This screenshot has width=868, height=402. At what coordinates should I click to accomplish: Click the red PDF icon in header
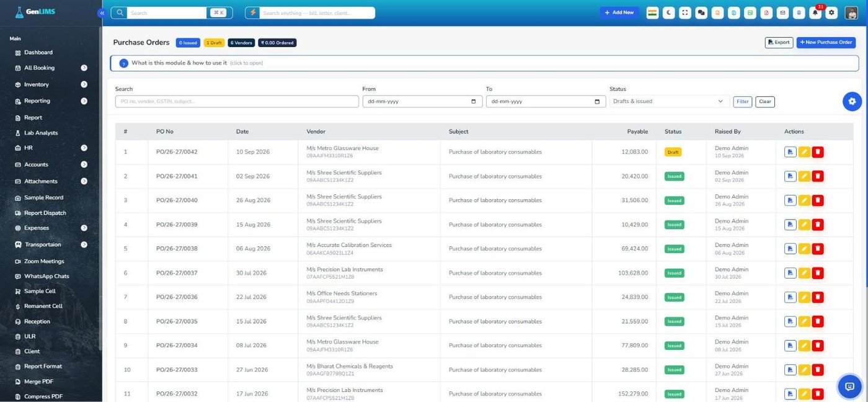[766, 12]
